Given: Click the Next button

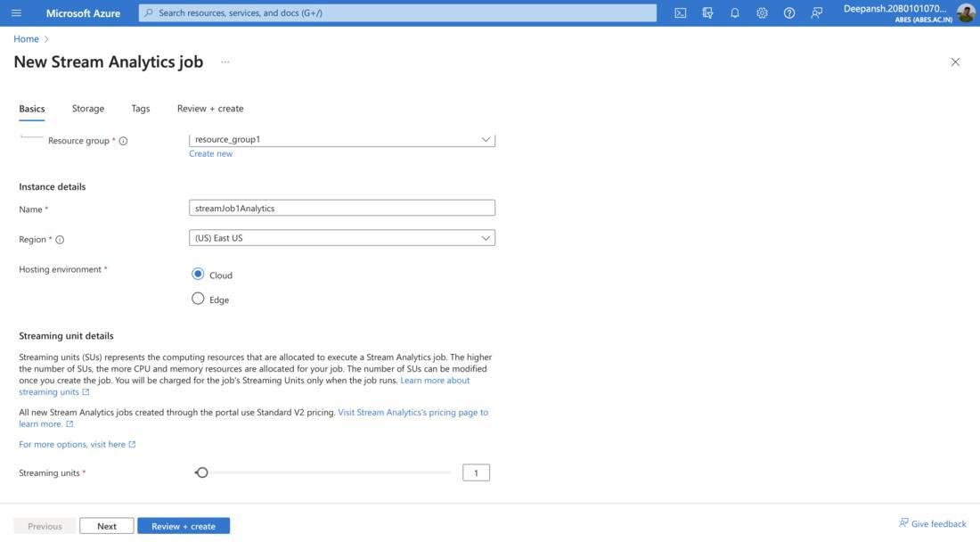Looking at the screenshot, I should [x=107, y=526].
